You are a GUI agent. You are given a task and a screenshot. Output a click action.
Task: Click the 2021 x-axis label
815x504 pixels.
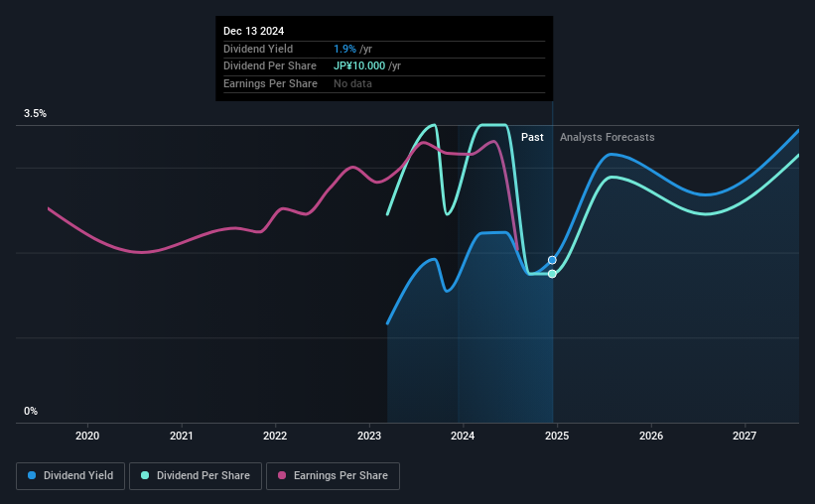[182, 436]
